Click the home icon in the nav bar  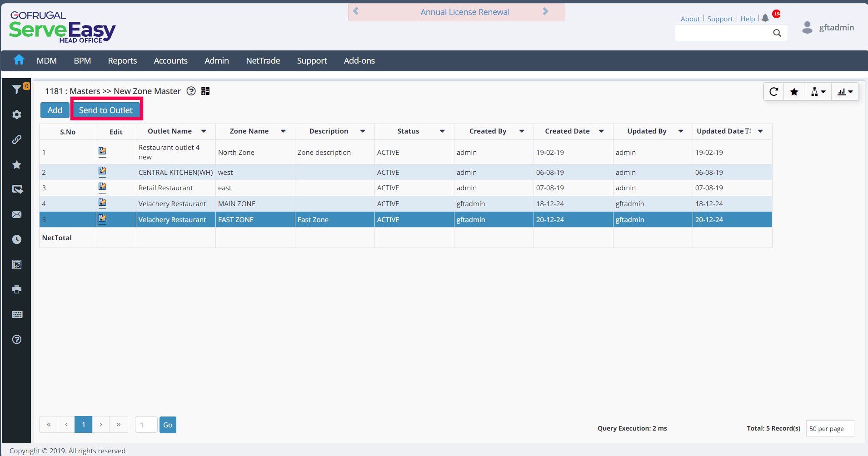point(19,60)
